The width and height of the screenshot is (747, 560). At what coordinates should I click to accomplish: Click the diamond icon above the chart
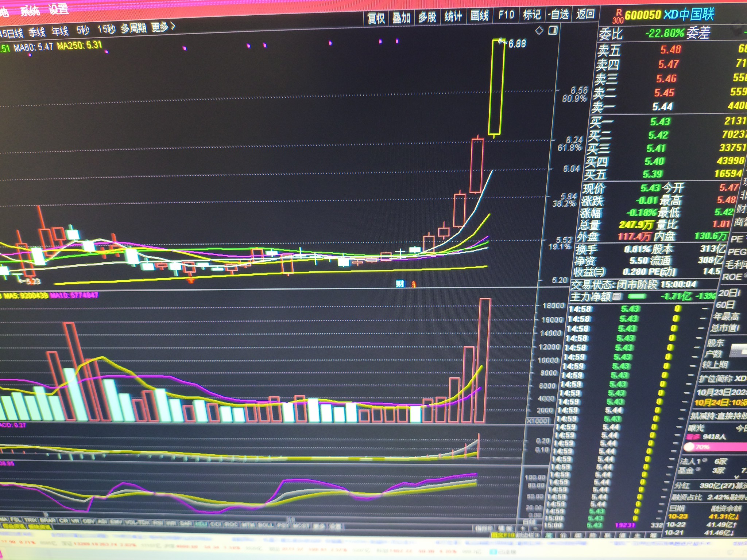pyautogui.click(x=539, y=31)
